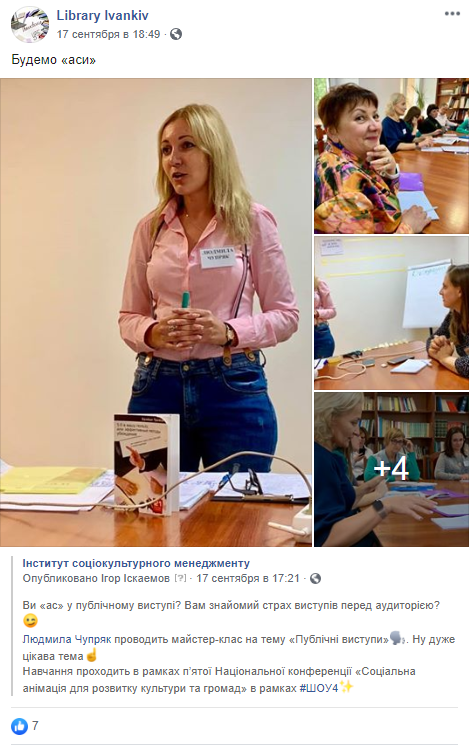Open the #ШОУ4 hashtag
The height and width of the screenshot is (753, 469).
[319, 688]
